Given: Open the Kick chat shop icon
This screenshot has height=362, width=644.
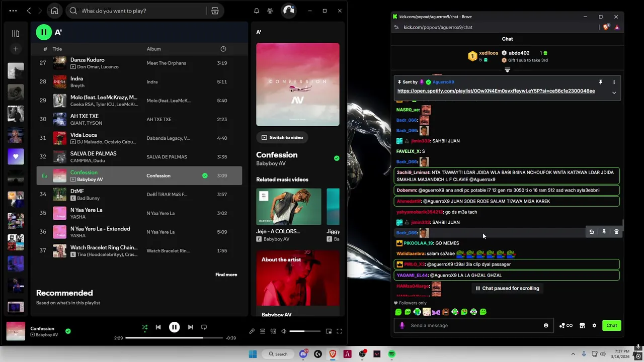Looking at the screenshot, I should [x=582, y=325].
